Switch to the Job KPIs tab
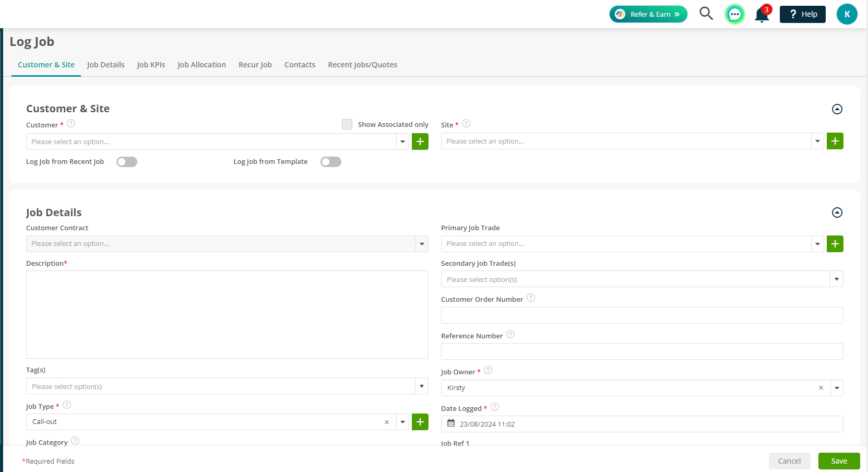Screen dimensions: 868x472 coord(151,65)
